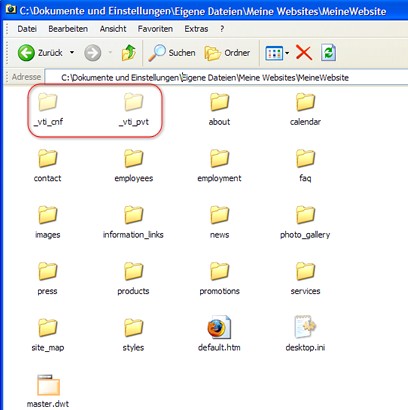
Task: Select the employees folder icon
Action: (x=134, y=158)
